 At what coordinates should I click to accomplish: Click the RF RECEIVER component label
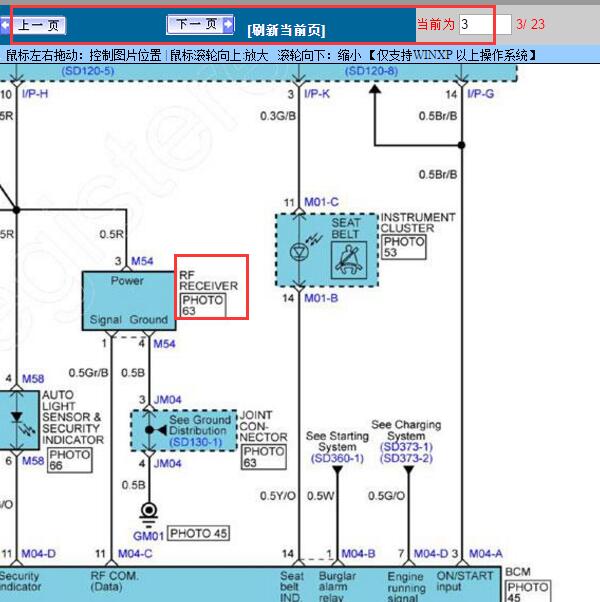click(208, 281)
